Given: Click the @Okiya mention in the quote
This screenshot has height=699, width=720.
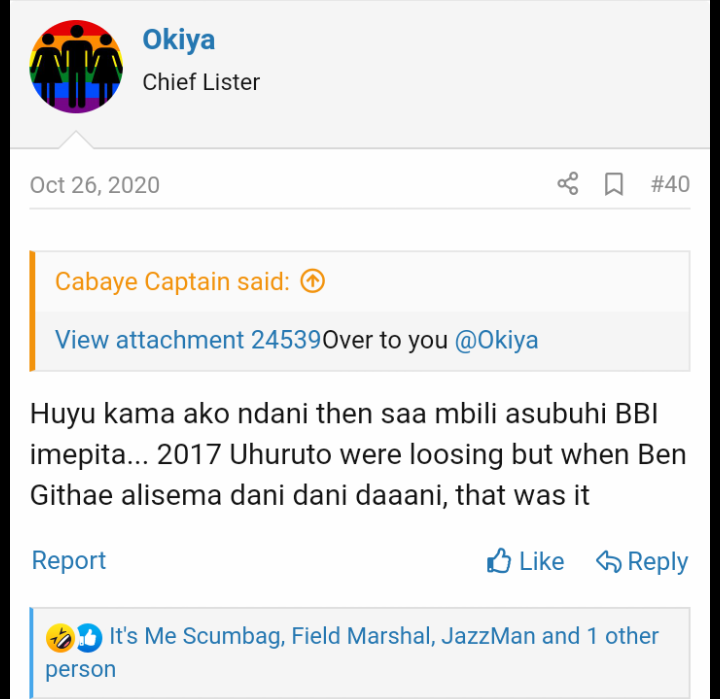Looking at the screenshot, I should coord(496,340).
